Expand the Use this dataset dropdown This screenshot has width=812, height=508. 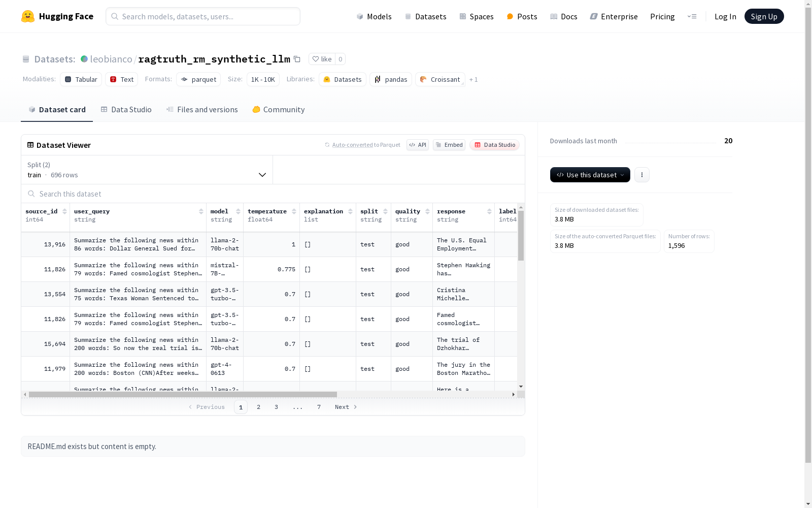pos(590,175)
